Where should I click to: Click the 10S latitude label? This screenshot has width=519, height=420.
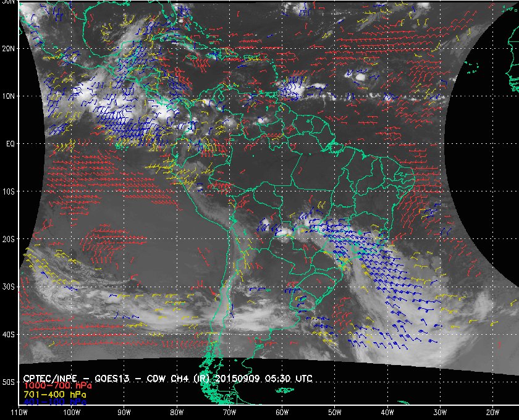click(x=8, y=192)
